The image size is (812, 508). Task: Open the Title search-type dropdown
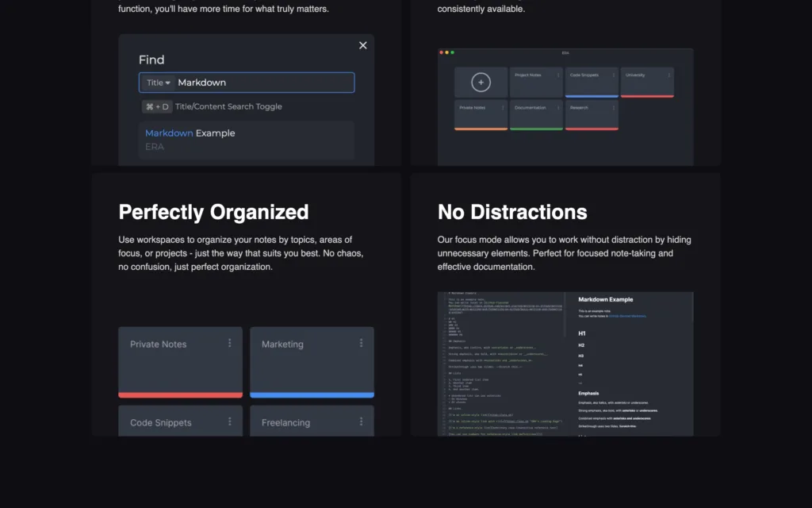pyautogui.click(x=158, y=83)
